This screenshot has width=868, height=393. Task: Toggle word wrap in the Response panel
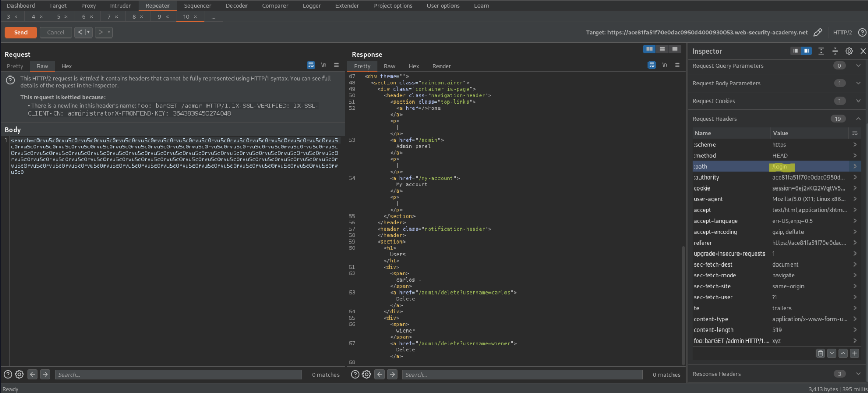(652, 65)
